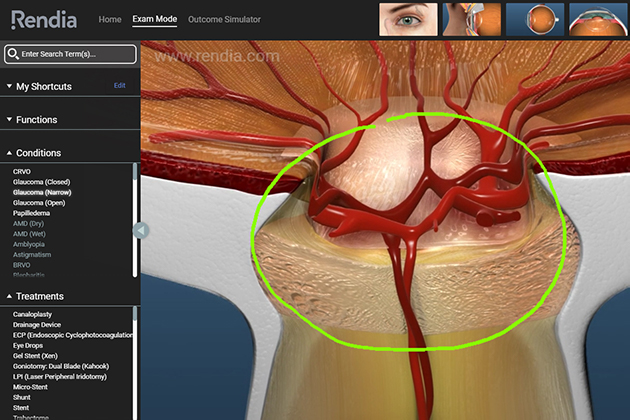Click Edit next to My Shortcuts
This screenshot has height=420, width=630.
click(120, 86)
